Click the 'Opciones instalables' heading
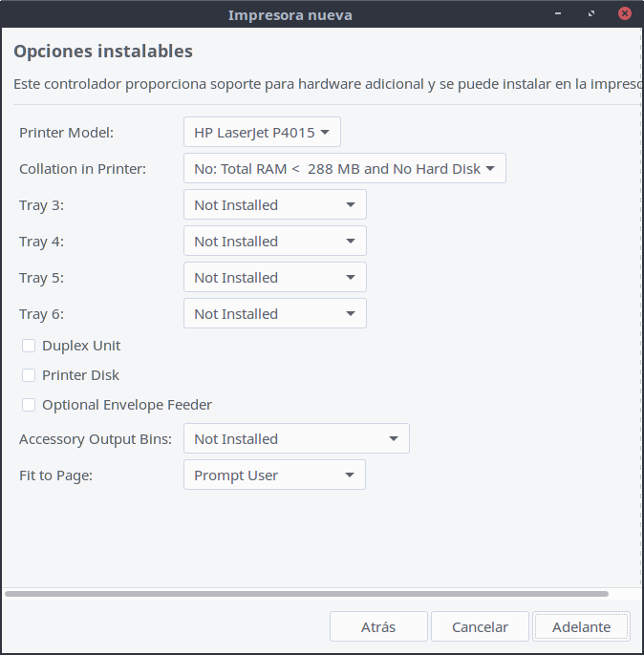644x655 pixels. (x=103, y=52)
